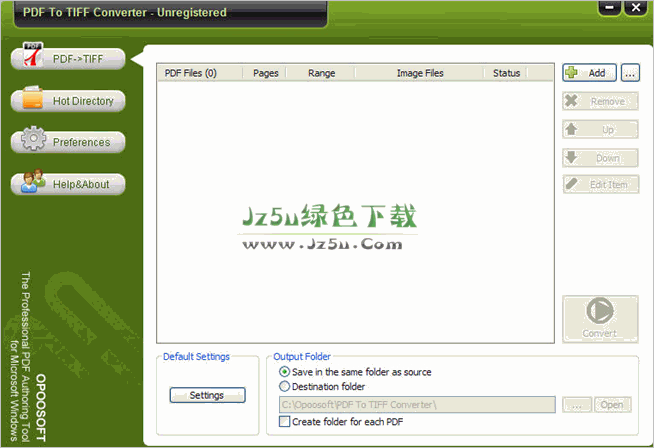Click the Image Files column header

pyautogui.click(x=420, y=73)
